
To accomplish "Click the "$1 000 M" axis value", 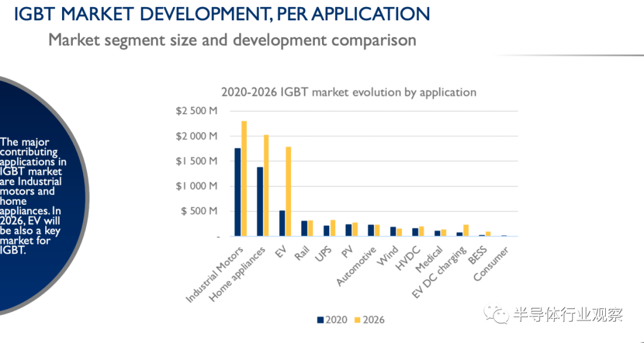I will tap(197, 186).
